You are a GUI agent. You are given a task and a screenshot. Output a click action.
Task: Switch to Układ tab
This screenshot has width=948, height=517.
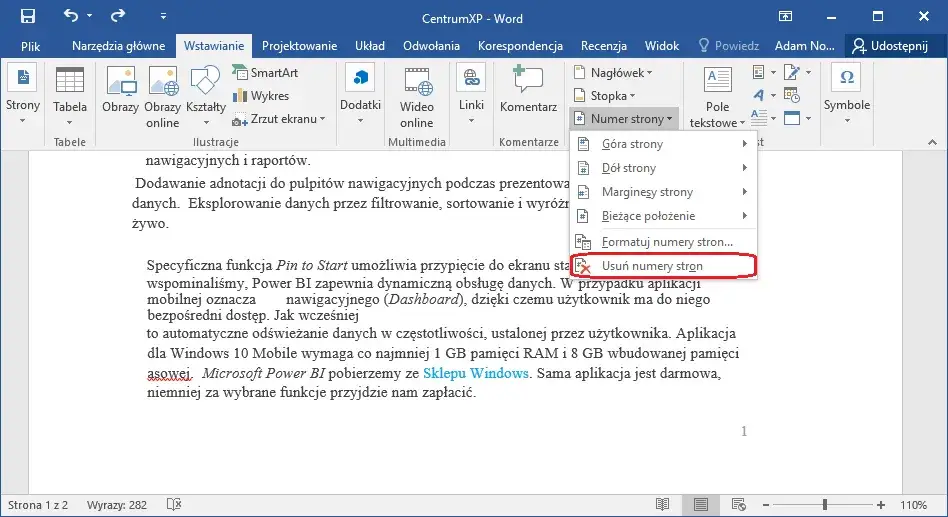[x=370, y=46]
